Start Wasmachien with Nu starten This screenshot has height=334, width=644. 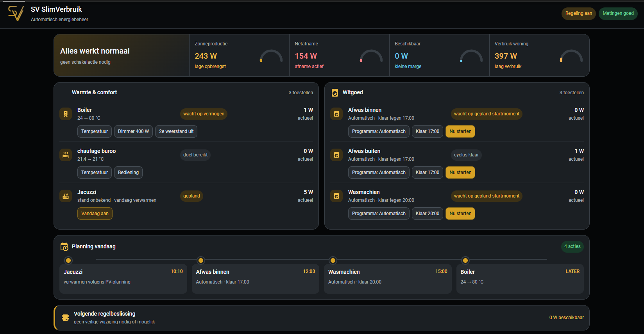coord(460,214)
